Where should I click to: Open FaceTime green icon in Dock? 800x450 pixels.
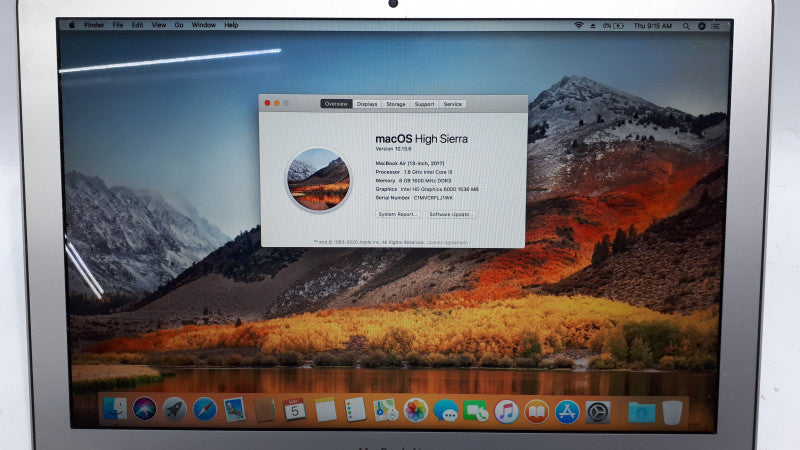click(x=476, y=411)
